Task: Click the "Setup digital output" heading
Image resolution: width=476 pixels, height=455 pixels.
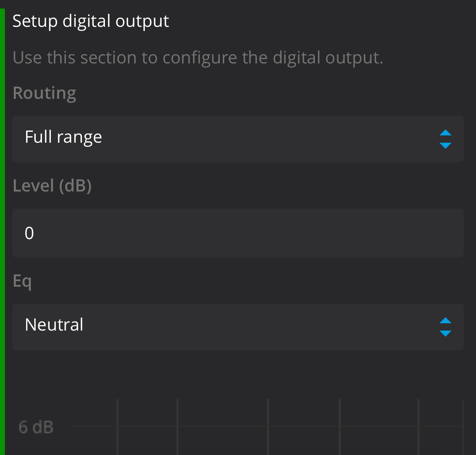Action: coord(91,21)
